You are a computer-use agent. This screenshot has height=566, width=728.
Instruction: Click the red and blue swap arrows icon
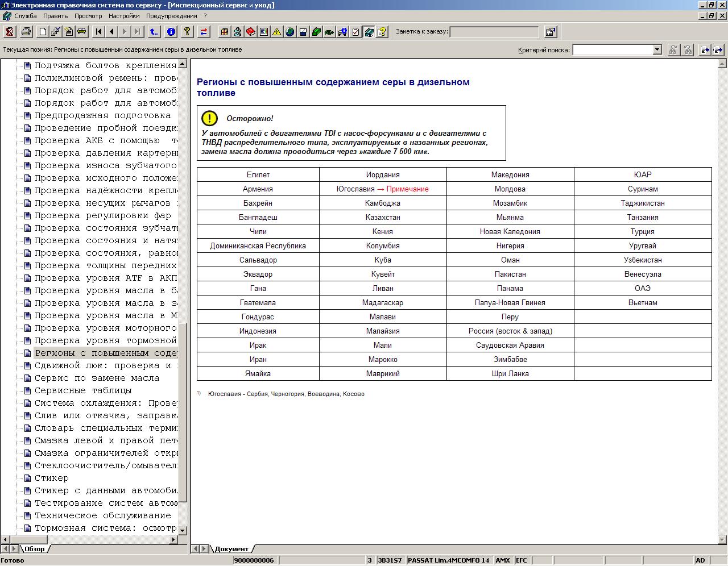(x=204, y=32)
